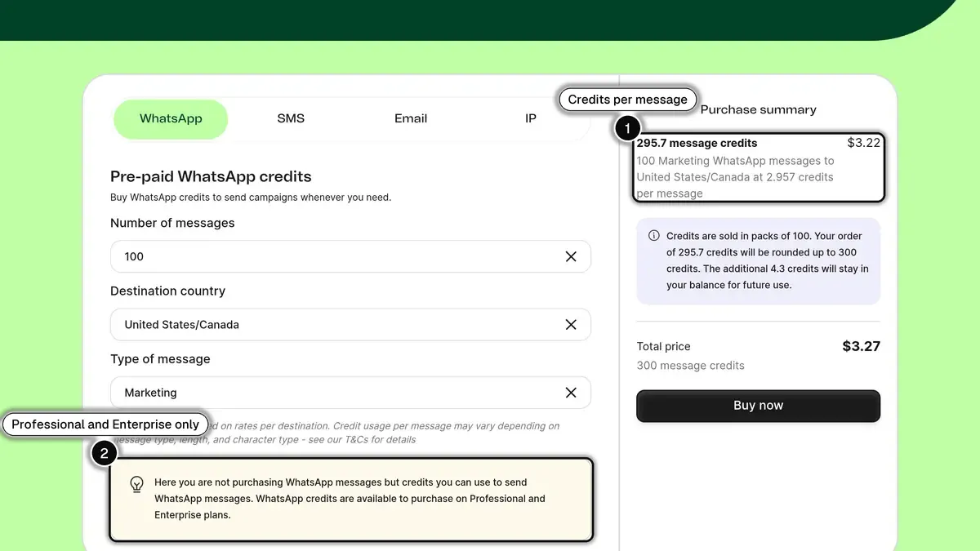Clear the Number of messages field
The width and height of the screenshot is (980, 551).
point(571,256)
